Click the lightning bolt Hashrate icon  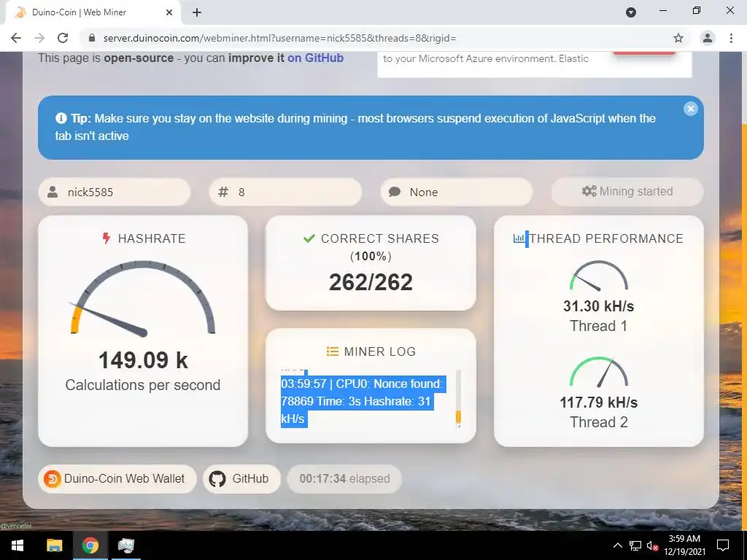pyautogui.click(x=107, y=238)
